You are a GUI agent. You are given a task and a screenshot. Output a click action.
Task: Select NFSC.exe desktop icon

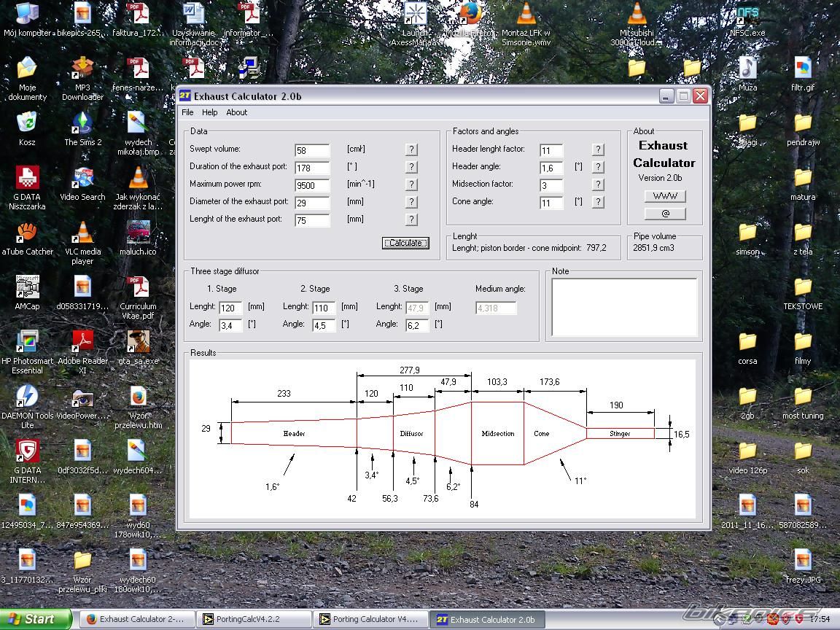coord(747,21)
